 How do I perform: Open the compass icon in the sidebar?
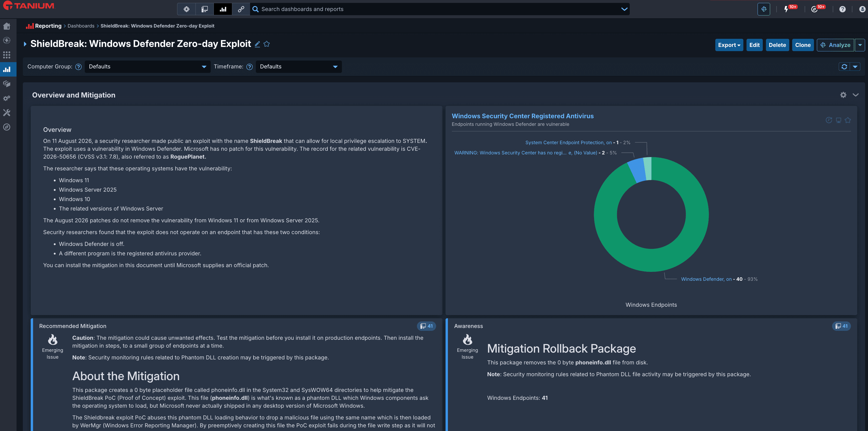tap(7, 127)
